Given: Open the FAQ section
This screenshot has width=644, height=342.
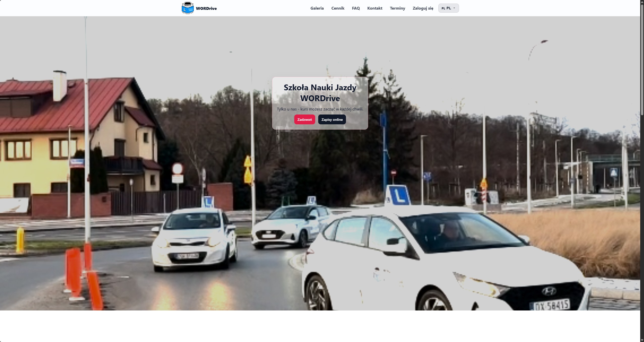Looking at the screenshot, I should point(356,8).
